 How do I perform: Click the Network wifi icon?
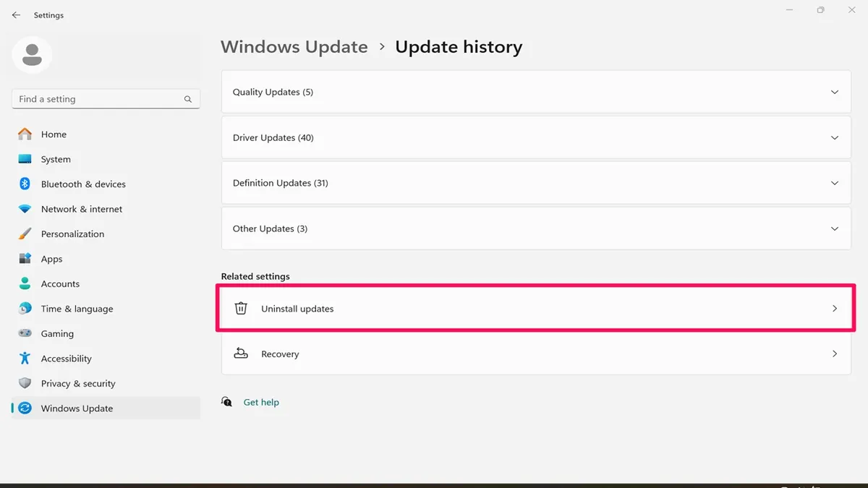pos(25,209)
